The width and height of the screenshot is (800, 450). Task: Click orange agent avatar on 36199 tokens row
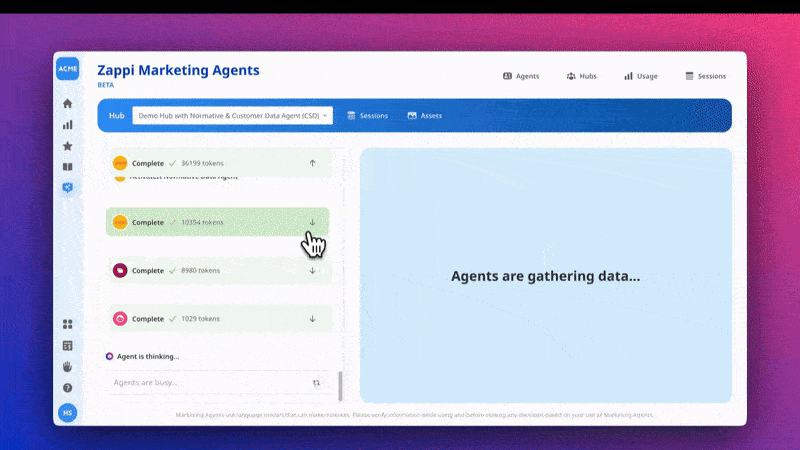coord(120,163)
